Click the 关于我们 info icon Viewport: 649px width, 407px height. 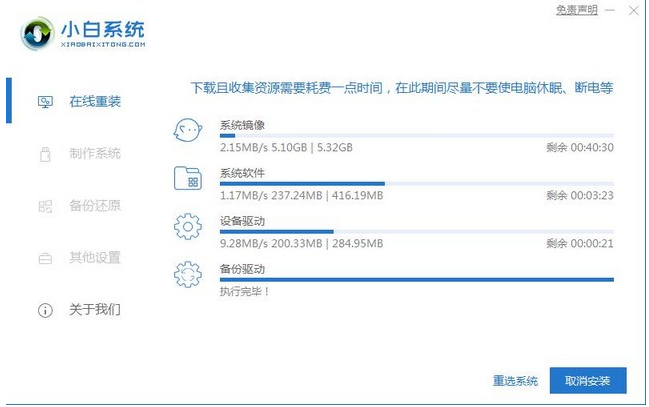(45, 310)
